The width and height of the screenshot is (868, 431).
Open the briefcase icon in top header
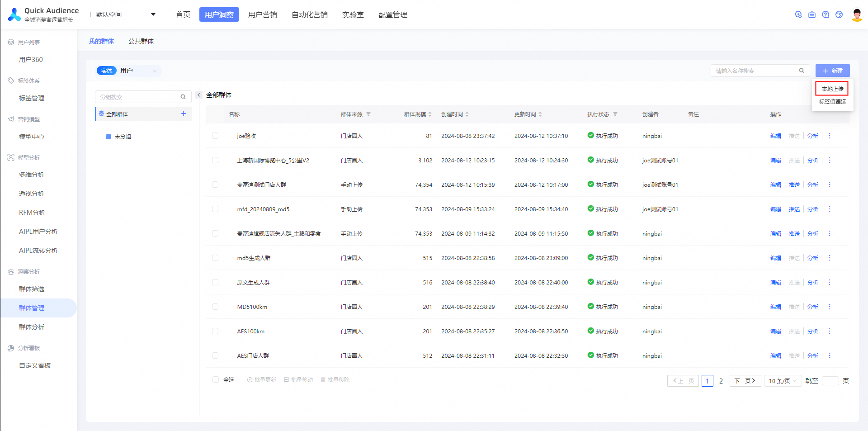(x=812, y=14)
